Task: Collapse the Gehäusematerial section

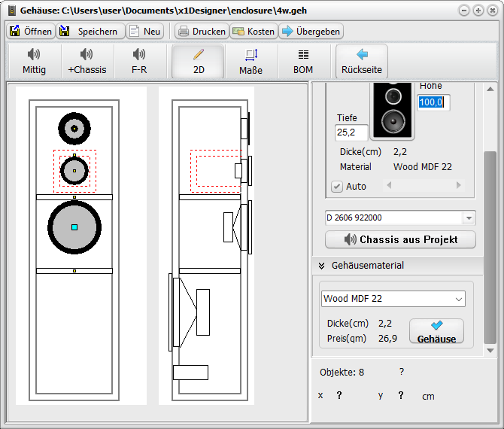Action: coord(321,266)
